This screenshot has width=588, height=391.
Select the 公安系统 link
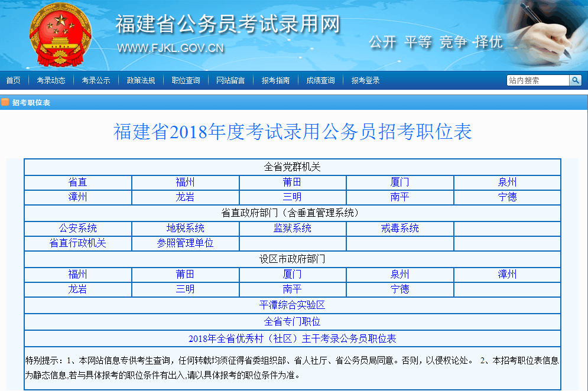[x=77, y=228]
